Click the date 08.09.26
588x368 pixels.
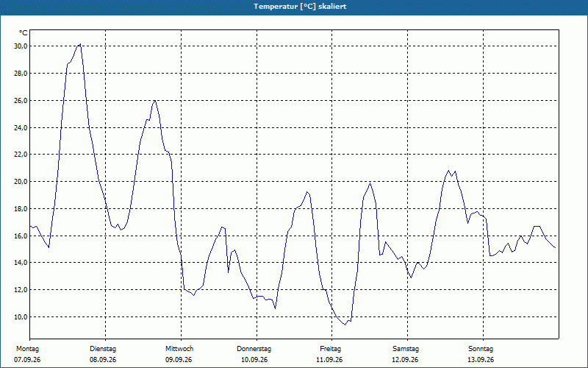point(103,360)
